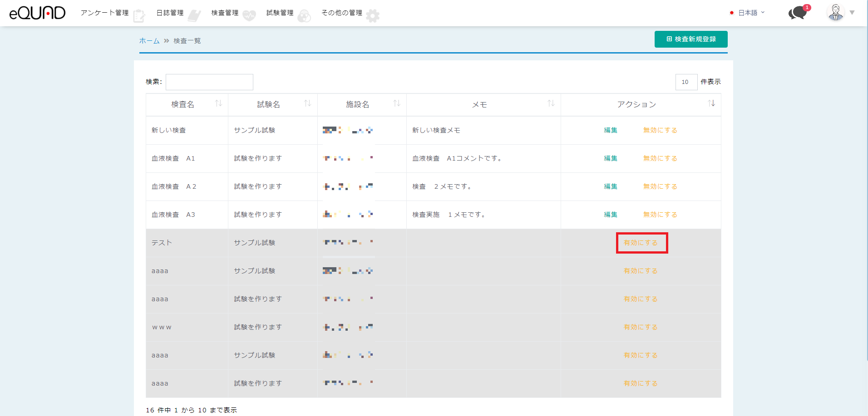This screenshot has height=416, width=868.
Task: Expand the user profile dropdown arrow
Action: pos(852,13)
